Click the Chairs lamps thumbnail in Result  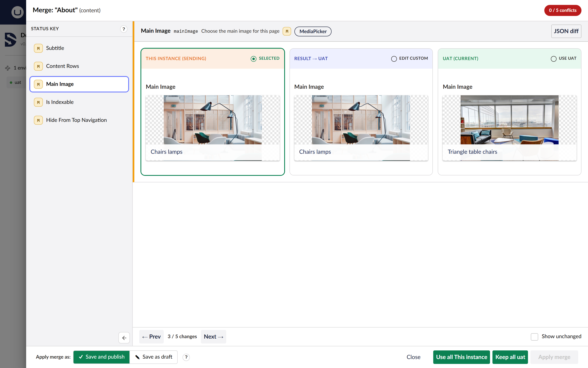(x=361, y=128)
